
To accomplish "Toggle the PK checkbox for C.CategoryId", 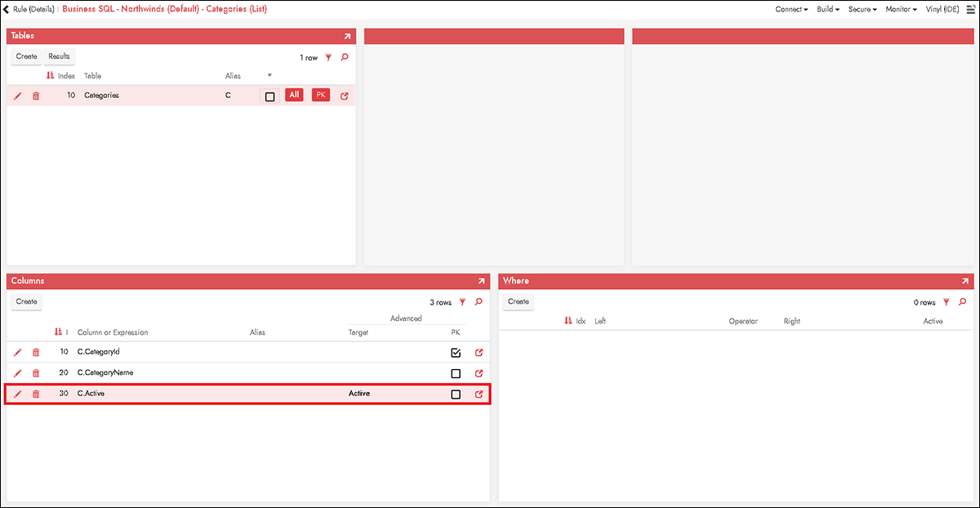I will pyautogui.click(x=456, y=353).
